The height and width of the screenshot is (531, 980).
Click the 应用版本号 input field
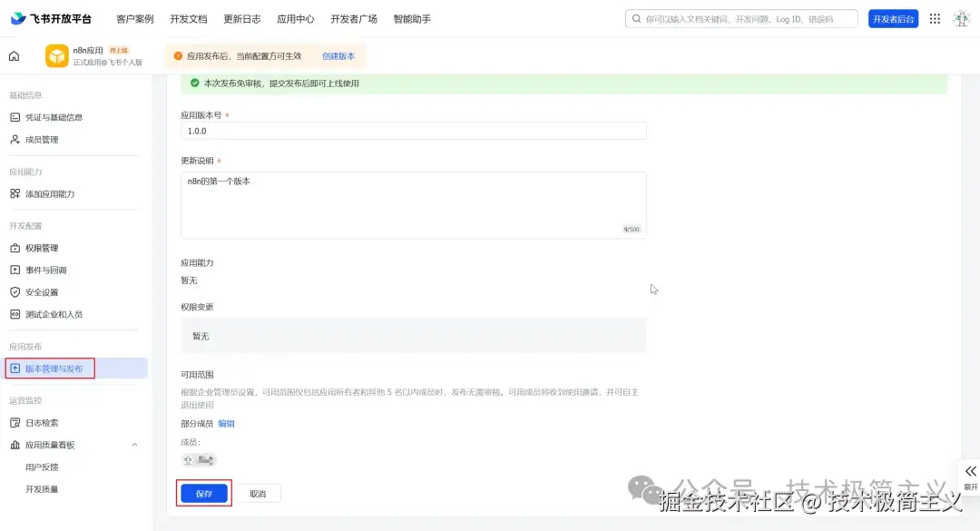[x=413, y=130]
